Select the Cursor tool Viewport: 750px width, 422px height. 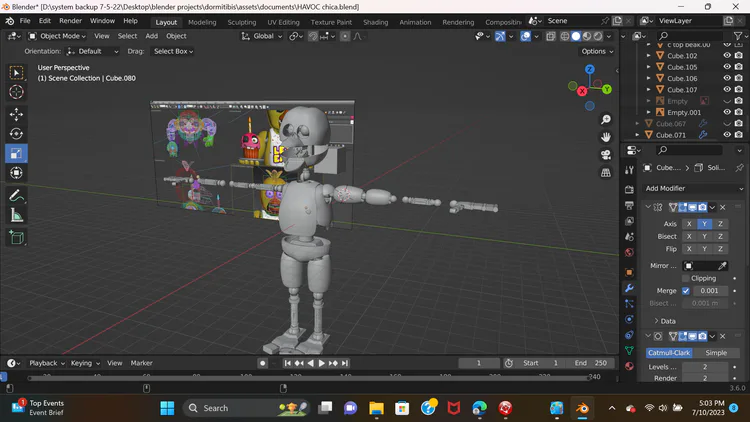pyautogui.click(x=16, y=92)
